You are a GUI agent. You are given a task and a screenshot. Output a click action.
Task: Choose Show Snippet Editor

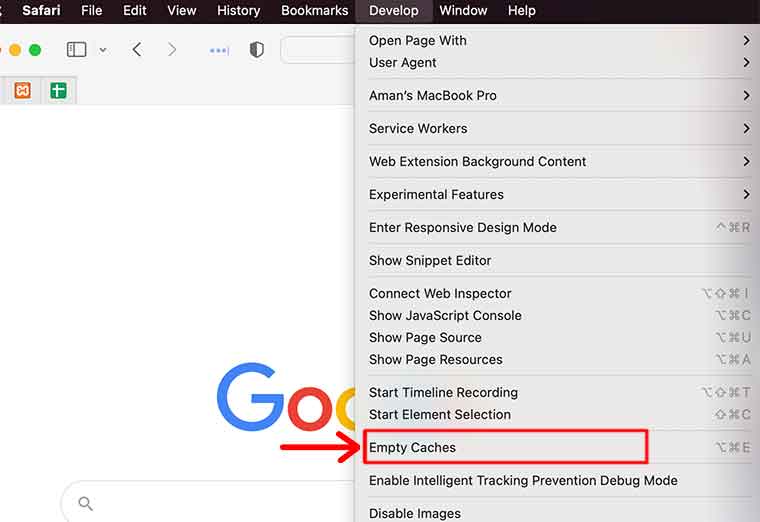(x=559, y=261)
